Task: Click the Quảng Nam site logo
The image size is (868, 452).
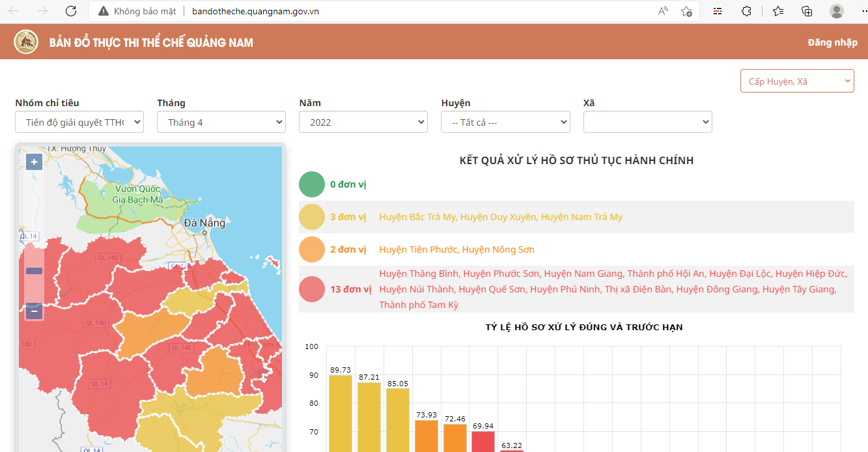Action: click(x=26, y=42)
